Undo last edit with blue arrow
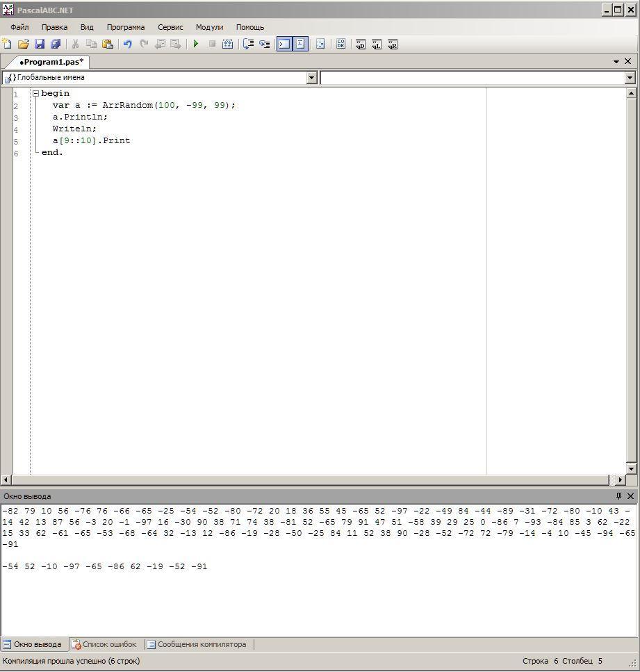Screen dimensions: 640x672 127,44
